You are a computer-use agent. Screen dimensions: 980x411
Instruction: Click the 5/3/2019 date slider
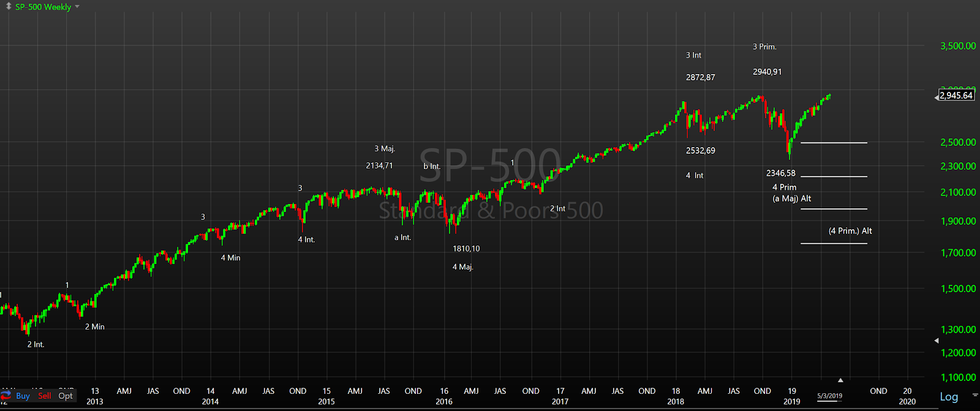[x=829, y=396]
